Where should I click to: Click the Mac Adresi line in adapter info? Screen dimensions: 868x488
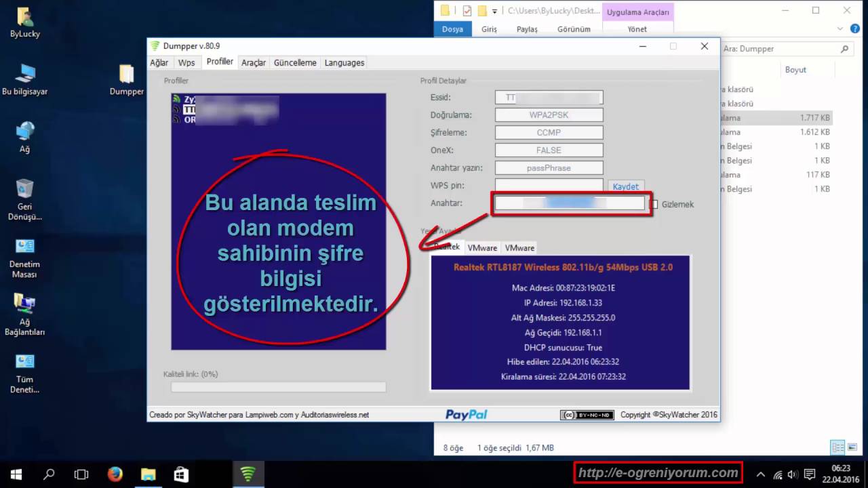click(x=564, y=288)
